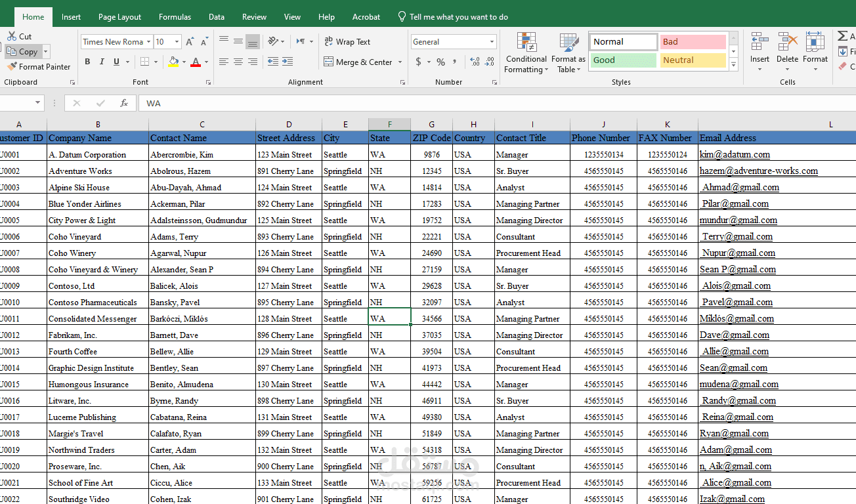Screen dimensions: 856x504
Task: Apply the Neutral cell style
Action: click(693, 60)
